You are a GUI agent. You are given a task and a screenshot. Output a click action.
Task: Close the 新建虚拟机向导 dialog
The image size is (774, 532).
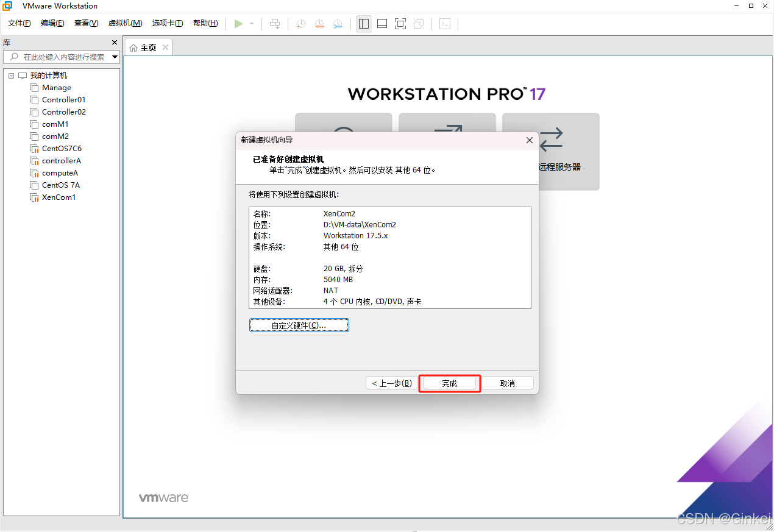[529, 140]
